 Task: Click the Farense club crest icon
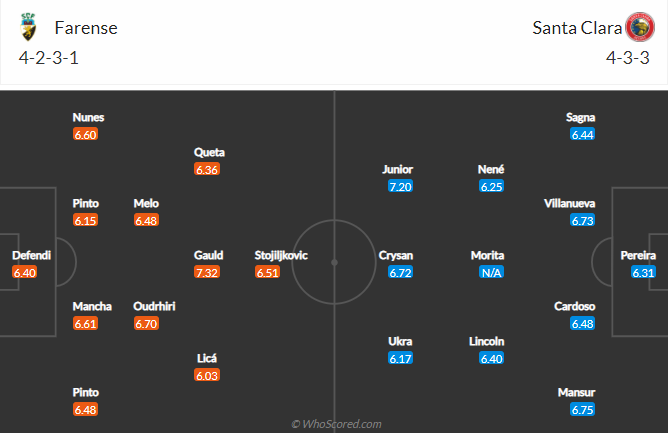(x=29, y=27)
